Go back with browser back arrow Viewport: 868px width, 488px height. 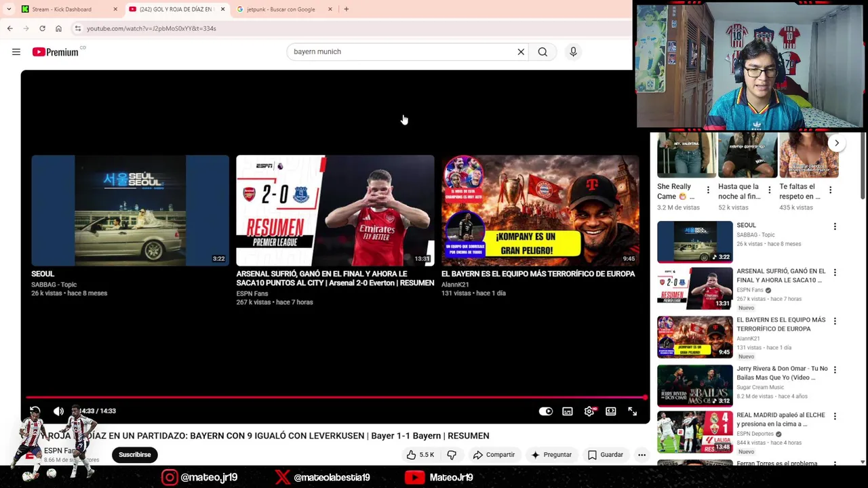(9, 28)
